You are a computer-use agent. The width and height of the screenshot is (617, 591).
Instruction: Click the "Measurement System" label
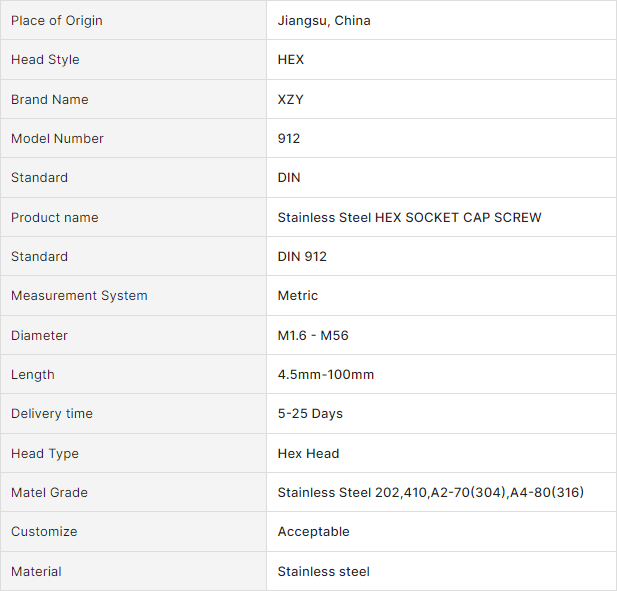(79, 296)
